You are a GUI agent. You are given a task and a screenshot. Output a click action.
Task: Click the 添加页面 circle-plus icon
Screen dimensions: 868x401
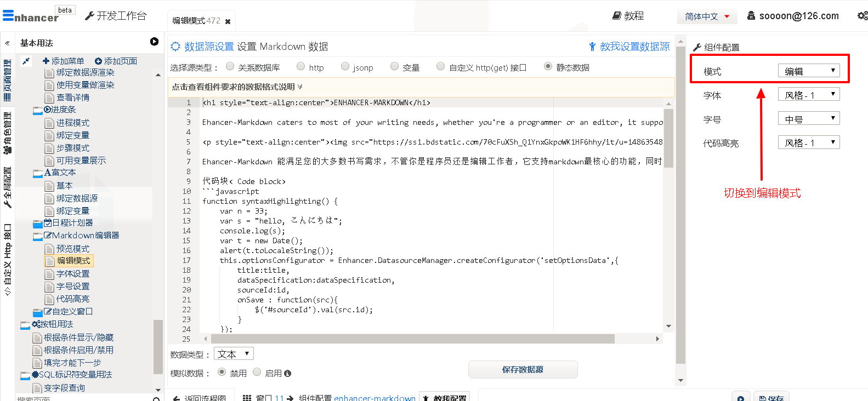98,61
